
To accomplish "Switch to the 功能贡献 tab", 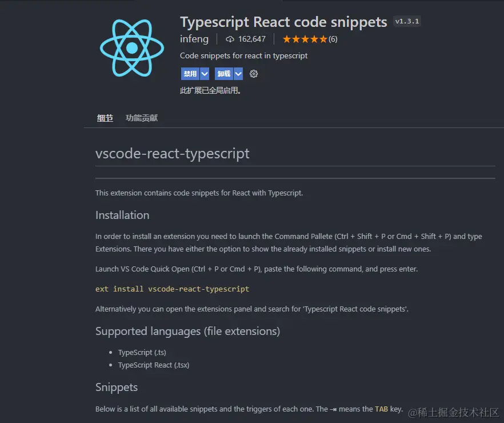I will pyautogui.click(x=142, y=118).
